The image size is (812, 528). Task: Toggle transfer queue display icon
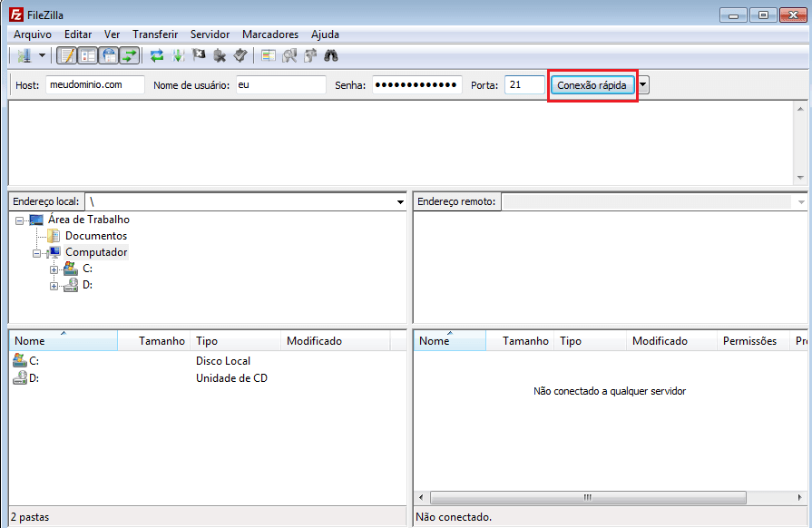coord(130,55)
